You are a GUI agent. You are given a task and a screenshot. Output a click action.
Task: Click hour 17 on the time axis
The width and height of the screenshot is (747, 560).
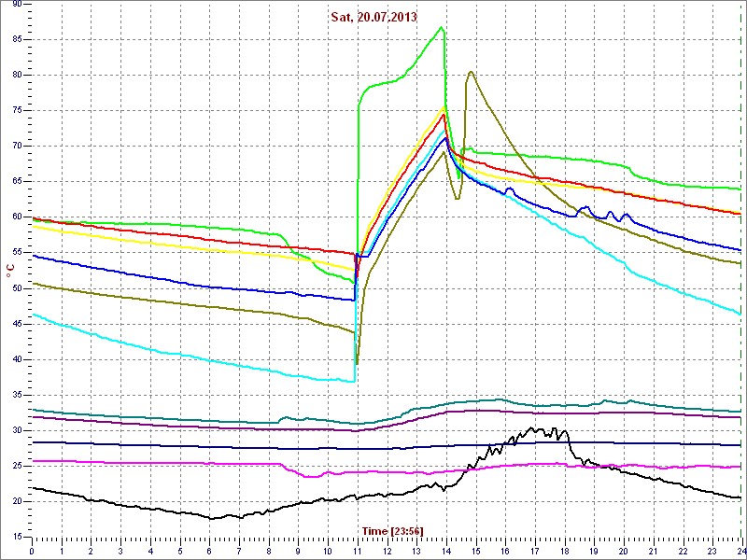534,551
